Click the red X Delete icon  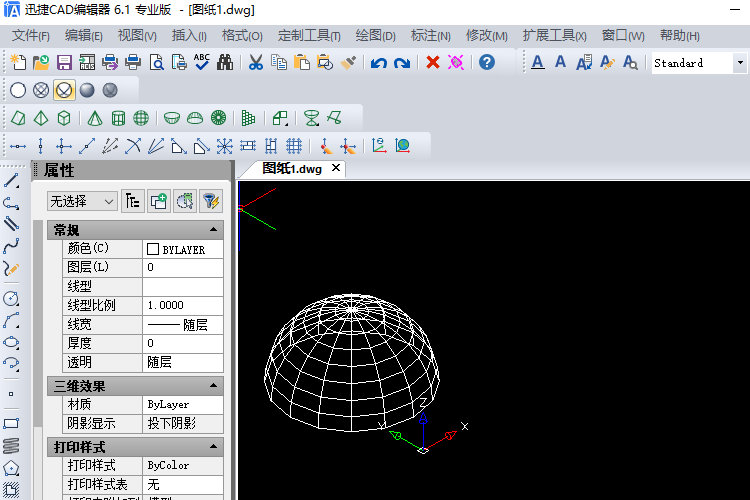coord(433,62)
